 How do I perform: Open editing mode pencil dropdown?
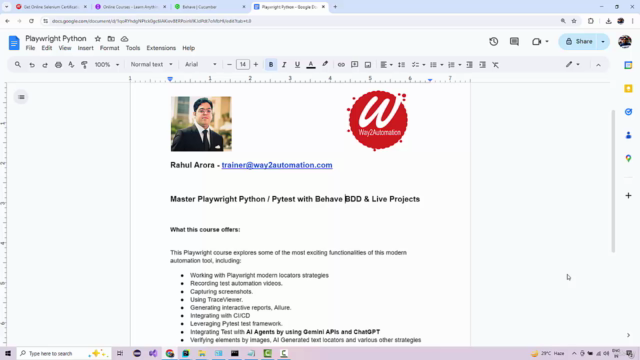click(x=572, y=64)
